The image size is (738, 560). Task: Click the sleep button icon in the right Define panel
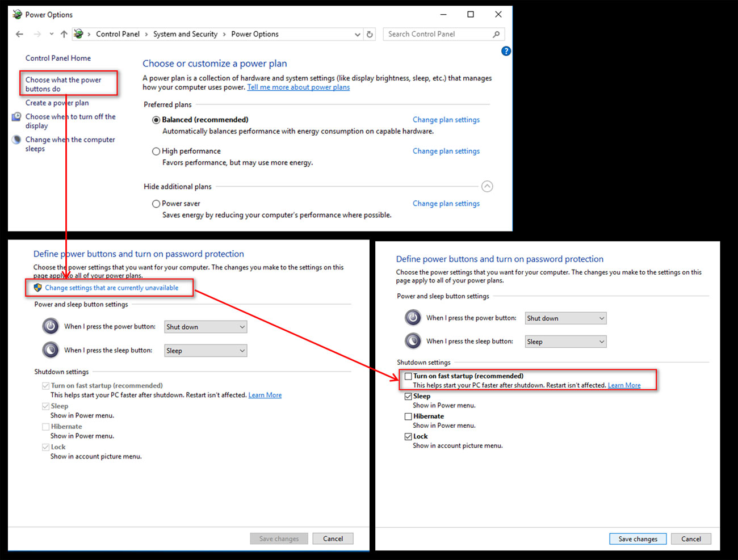(413, 341)
